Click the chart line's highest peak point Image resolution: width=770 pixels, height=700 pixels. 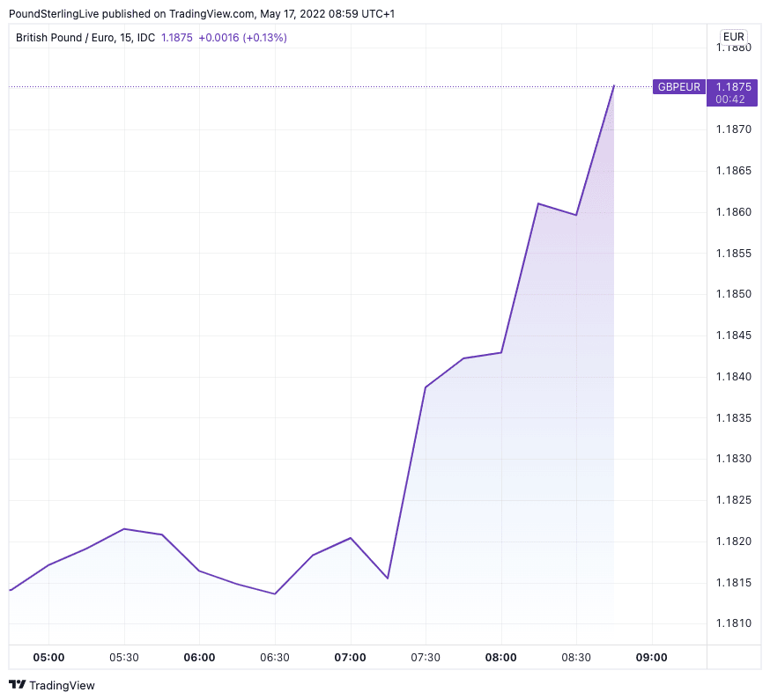coord(614,86)
